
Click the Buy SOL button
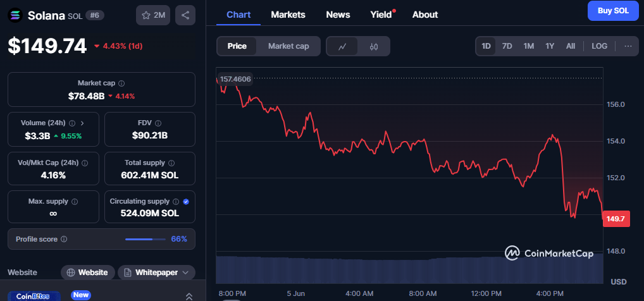(613, 11)
